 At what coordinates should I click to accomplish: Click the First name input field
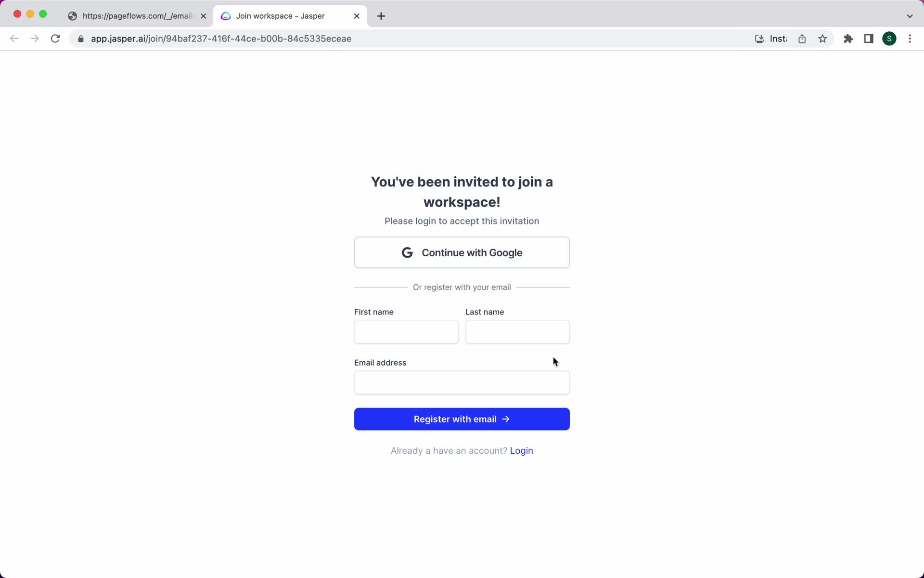pyautogui.click(x=407, y=331)
